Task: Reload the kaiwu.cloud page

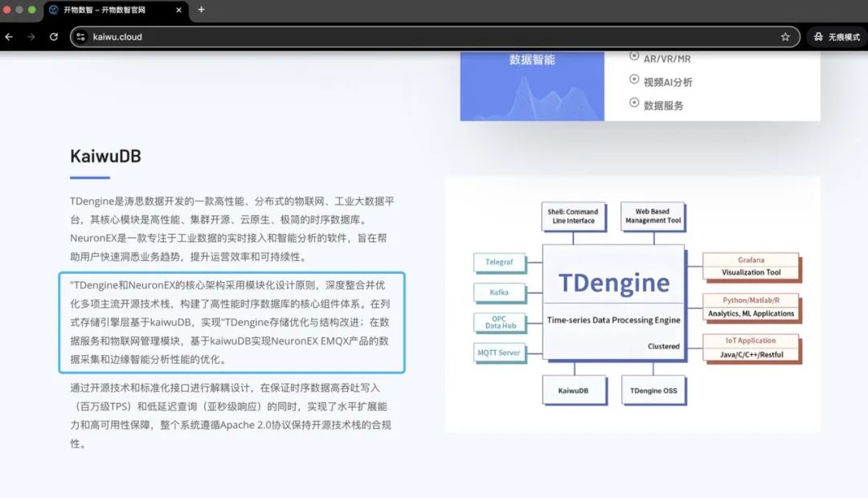Action: click(54, 36)
